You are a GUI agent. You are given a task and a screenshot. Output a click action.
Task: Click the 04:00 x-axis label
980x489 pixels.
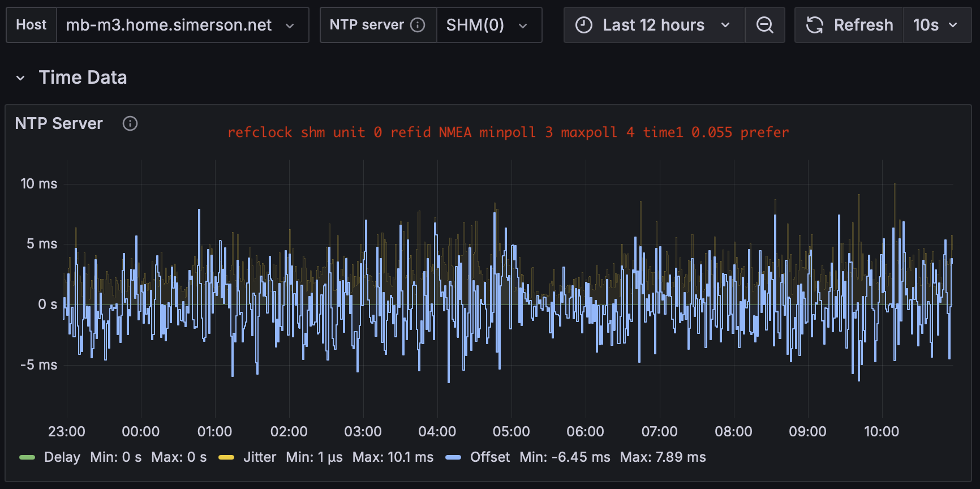pos(437,431)
